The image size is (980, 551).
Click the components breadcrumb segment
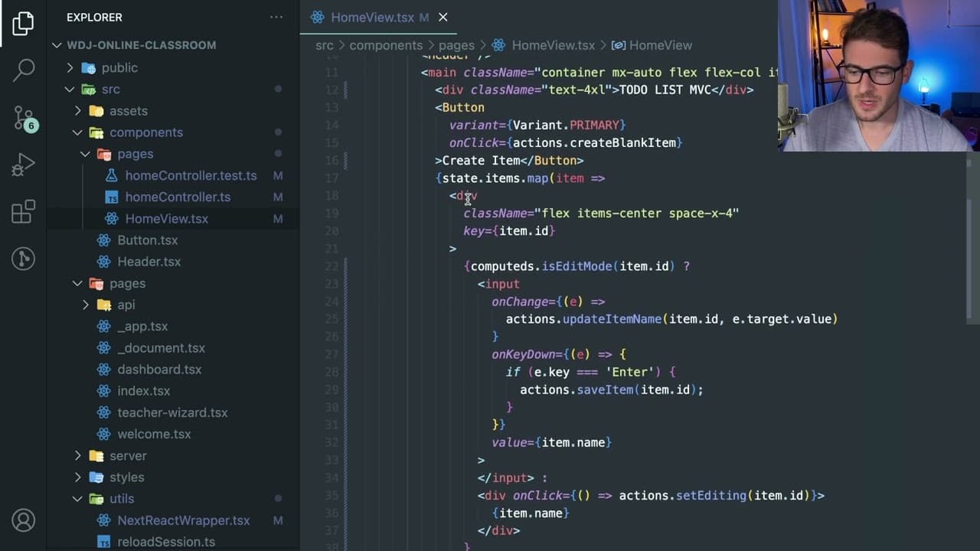pos(386,45)
